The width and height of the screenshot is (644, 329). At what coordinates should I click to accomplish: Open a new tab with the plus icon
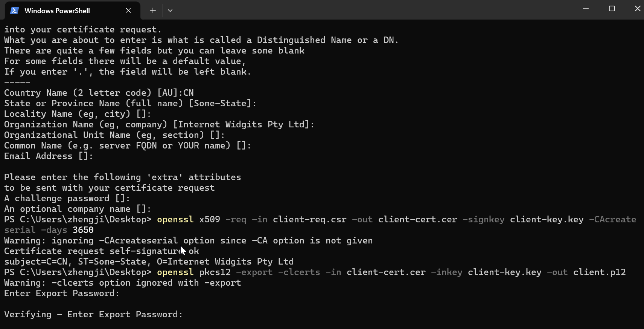click(153, 11)
